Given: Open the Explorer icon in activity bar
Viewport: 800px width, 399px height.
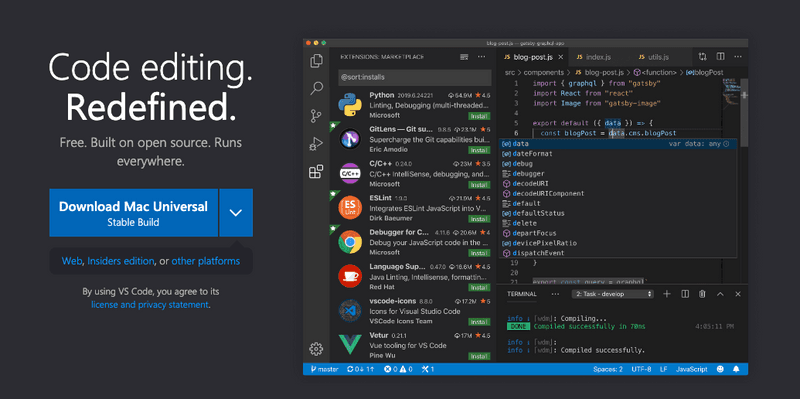Looking at the screenshot, I should tap(316, 61).
